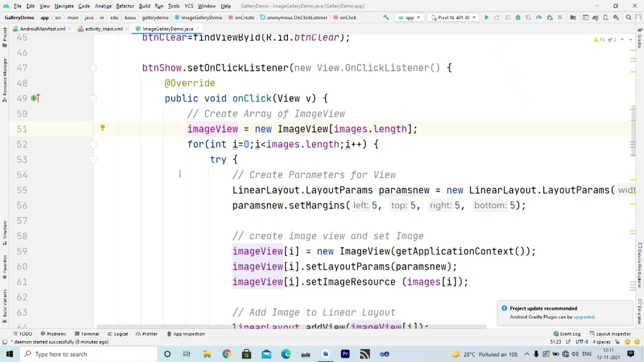Jump to the next highlighted error arrow
The width and height of the screenshot is (644, 362).
[x=631, y=40]
